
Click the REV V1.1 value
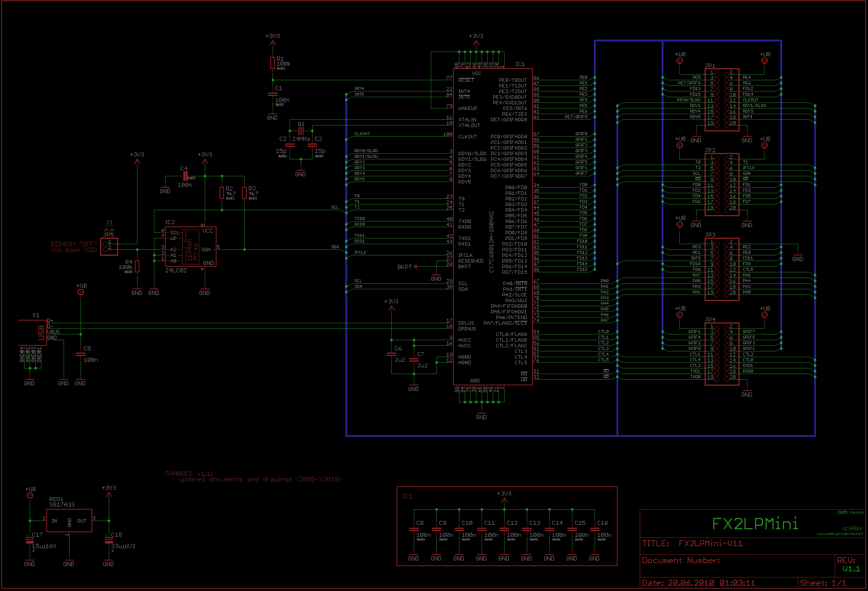[851, 569]
